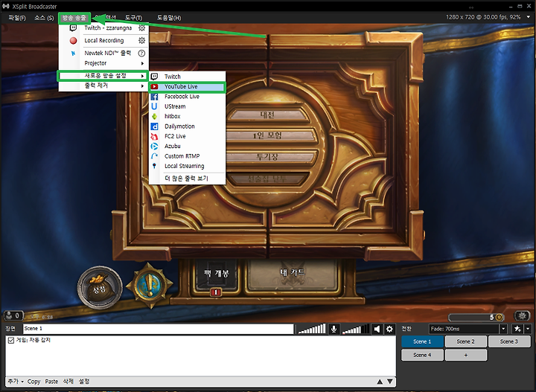The width and height of the screenshot is (536, 392).
Task: Open dropdown arrow next to star icon
Action: [x=528, y=329]
